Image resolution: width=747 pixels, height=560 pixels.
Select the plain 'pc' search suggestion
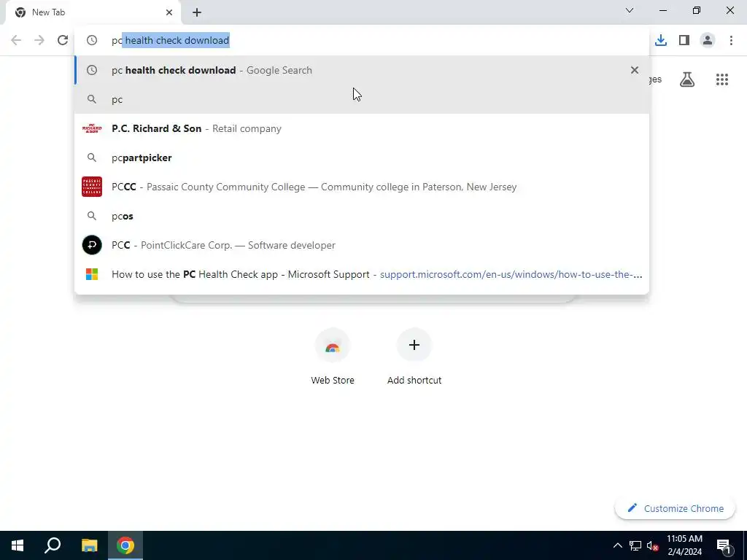[x=362, y=99]
